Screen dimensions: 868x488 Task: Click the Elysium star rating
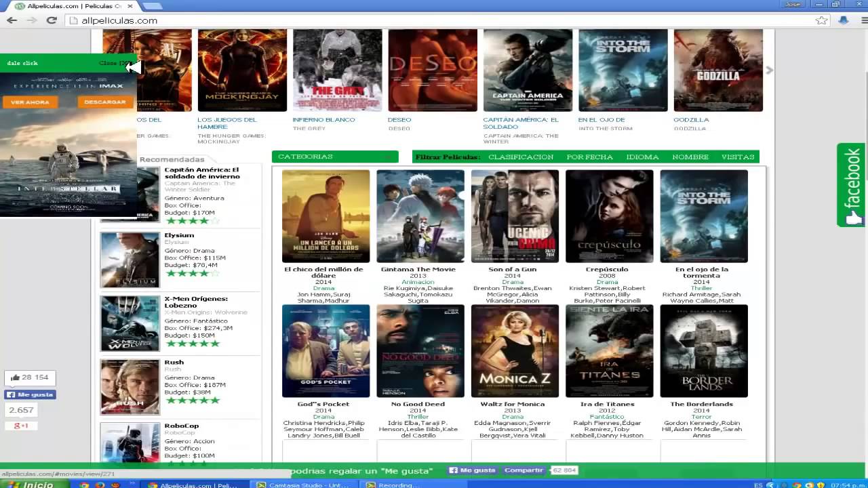pos(193,273)
